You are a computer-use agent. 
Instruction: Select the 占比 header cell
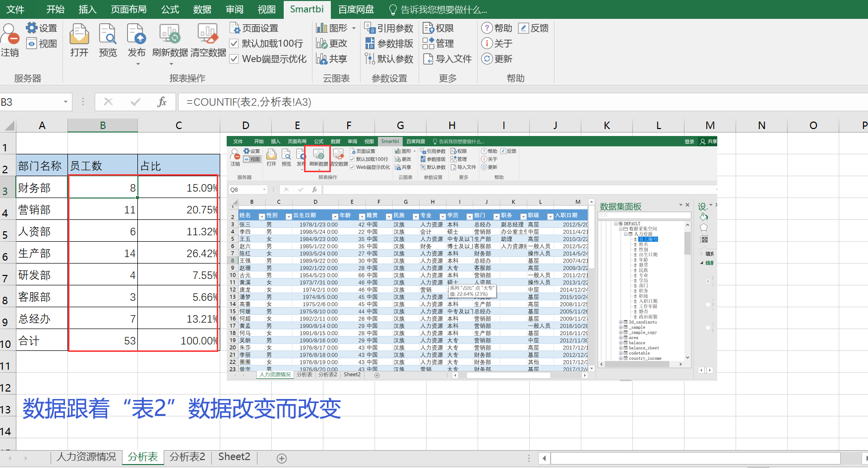pos(179,165)
